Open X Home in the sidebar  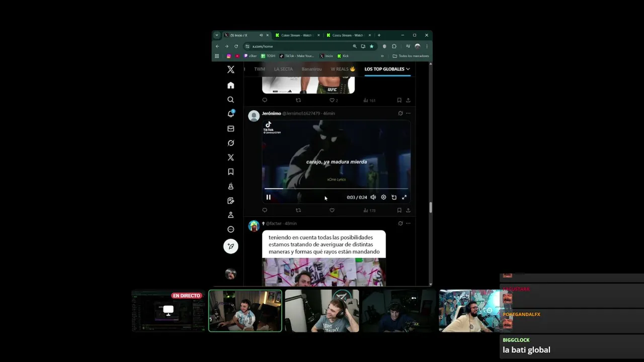pos(230,85)
